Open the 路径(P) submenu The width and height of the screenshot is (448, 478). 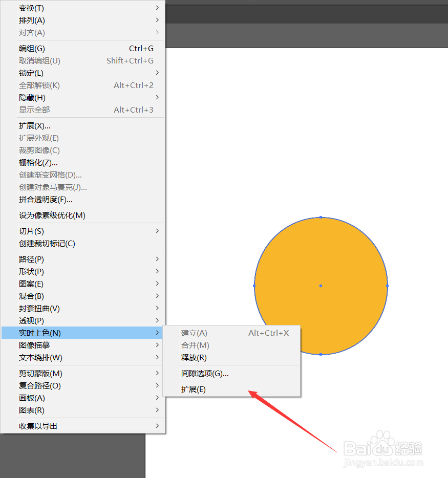(x=83, y=259)
